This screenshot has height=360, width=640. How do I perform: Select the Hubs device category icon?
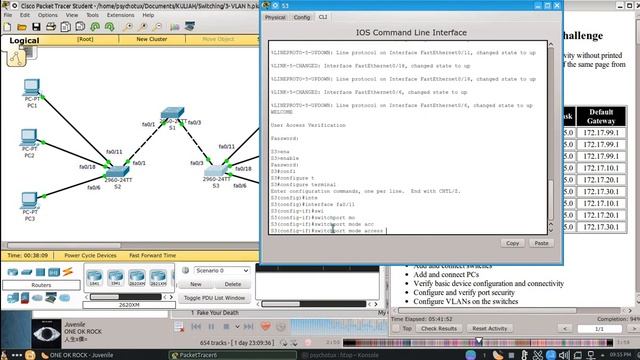[x=40, y=272]
